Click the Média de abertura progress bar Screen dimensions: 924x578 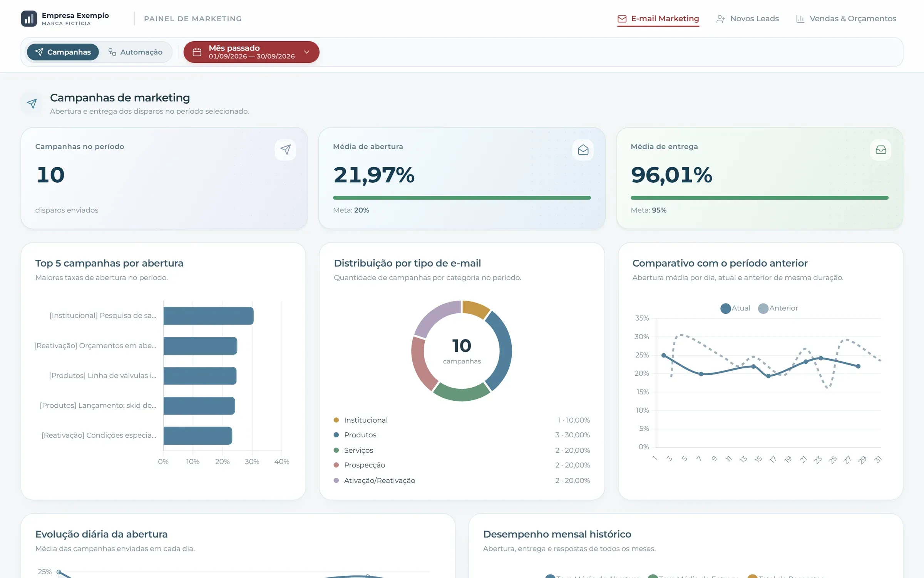pos(462,198)
